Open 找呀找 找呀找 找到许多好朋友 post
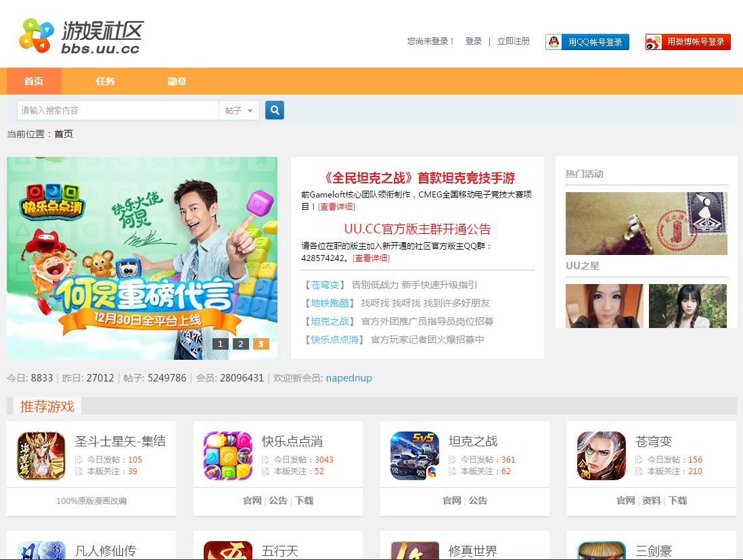The image size is (743, 560). [425, 303]
